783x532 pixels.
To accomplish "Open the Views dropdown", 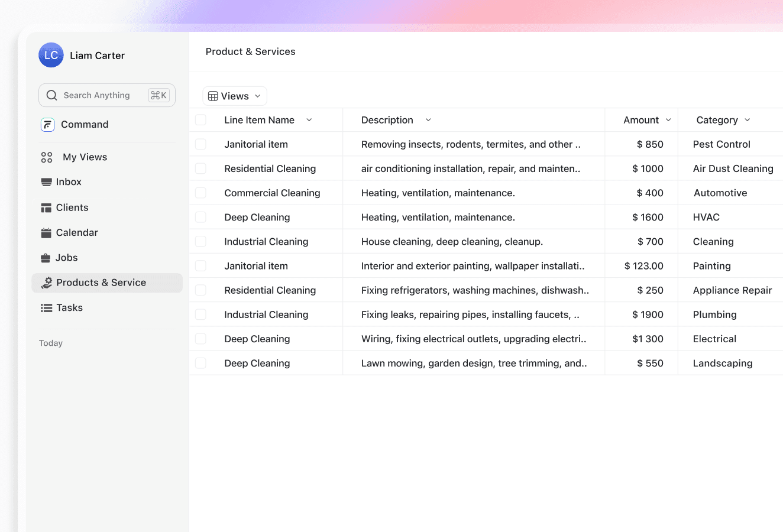I will [x=234, y=95].
